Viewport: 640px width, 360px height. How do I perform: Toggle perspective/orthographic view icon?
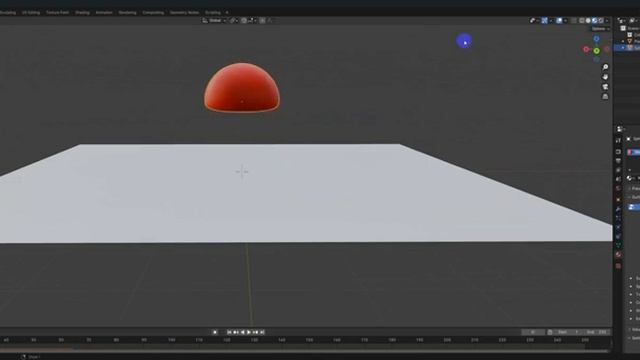pyautogui.click(x=605, y=96)
